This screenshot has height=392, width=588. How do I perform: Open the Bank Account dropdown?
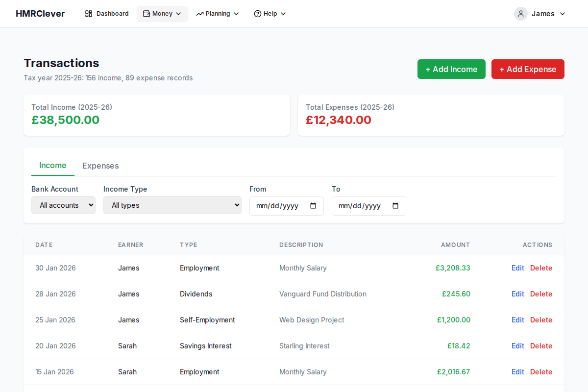63,205
